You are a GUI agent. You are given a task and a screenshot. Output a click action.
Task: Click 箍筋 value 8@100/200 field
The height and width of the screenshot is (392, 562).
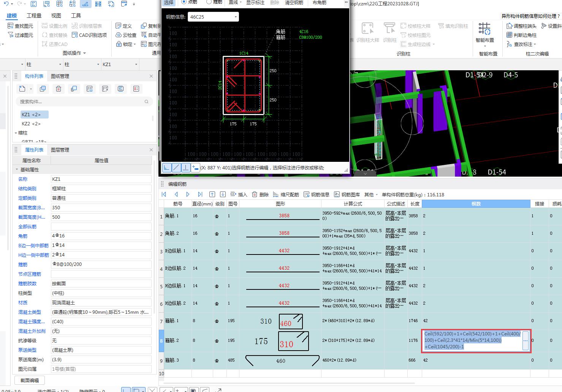[x=101, y=264]
